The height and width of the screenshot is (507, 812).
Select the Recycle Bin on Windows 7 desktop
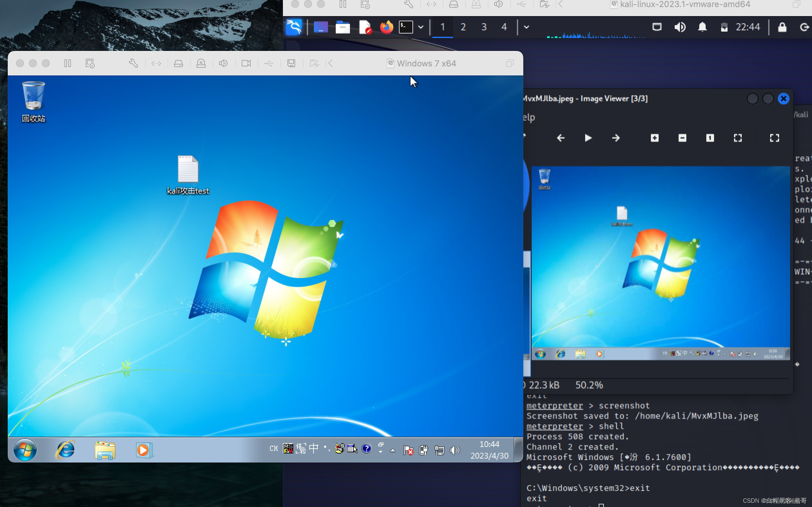click(x=34, y=102)
